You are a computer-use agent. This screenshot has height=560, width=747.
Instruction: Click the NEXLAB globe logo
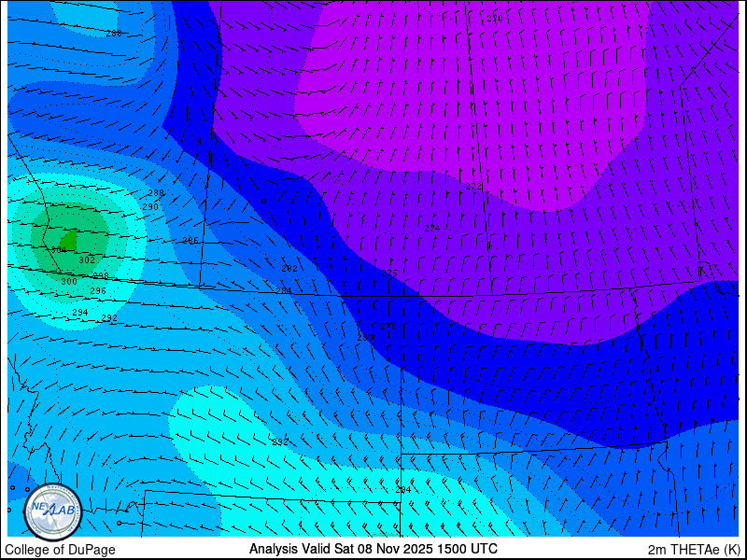(x=53, y=512)
